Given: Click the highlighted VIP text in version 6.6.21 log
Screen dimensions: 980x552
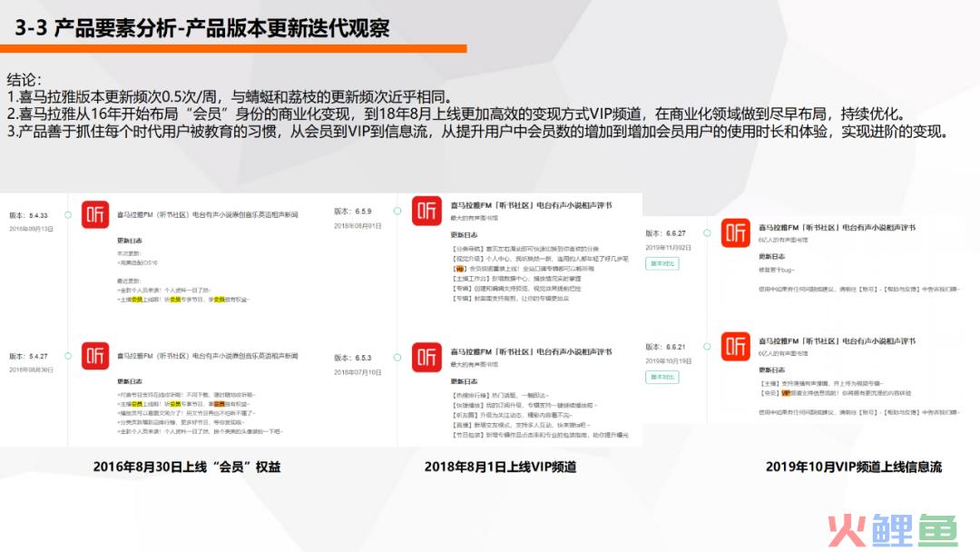Looking at the screenshot, I should (x=786, y=393).
